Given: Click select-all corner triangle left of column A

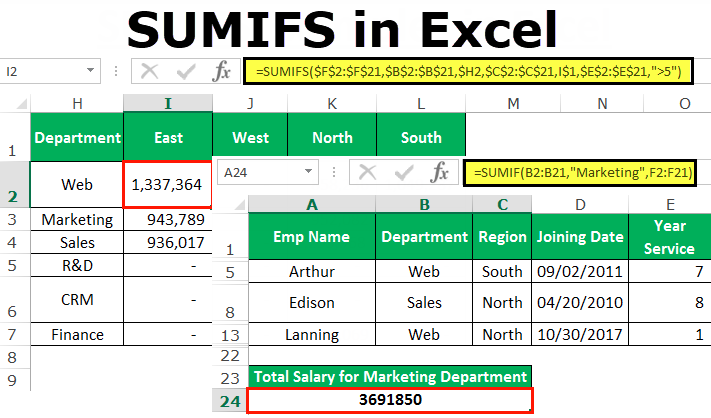Looking at the screenshot, I should (240, 206).
